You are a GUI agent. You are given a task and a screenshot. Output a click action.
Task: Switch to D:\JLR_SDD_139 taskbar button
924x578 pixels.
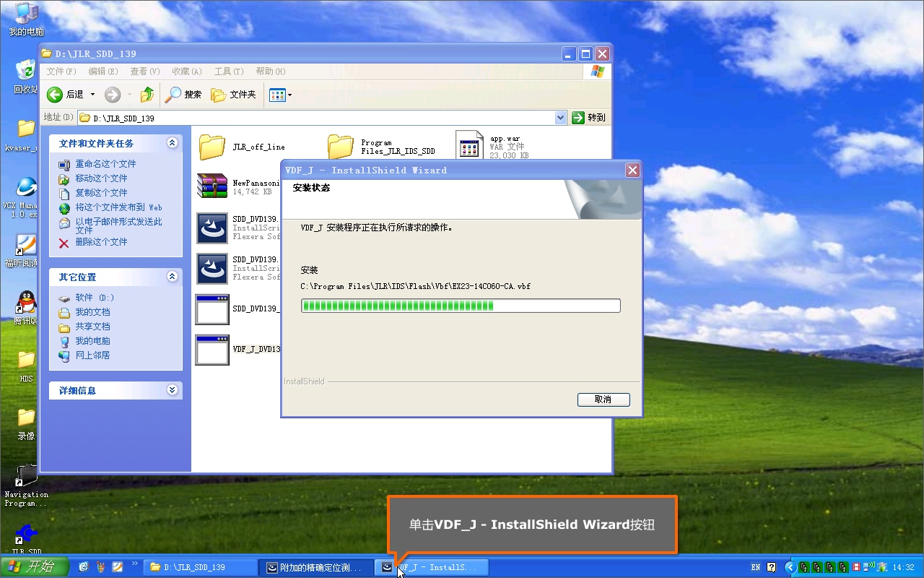pos(201,567)
